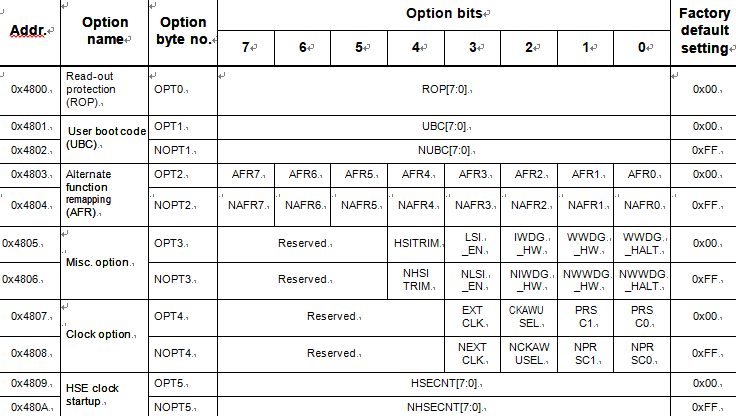Click the EXT CLK cell
This screenshot has height=416, width=736.
(x=473, y=317)
